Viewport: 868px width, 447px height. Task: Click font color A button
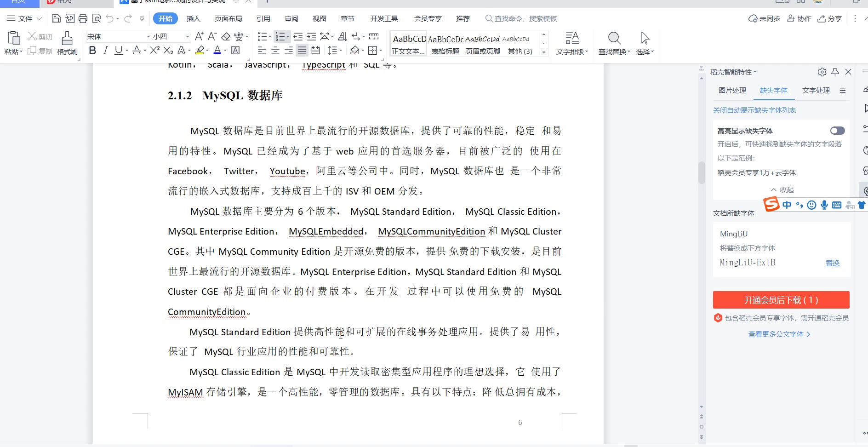217,50
